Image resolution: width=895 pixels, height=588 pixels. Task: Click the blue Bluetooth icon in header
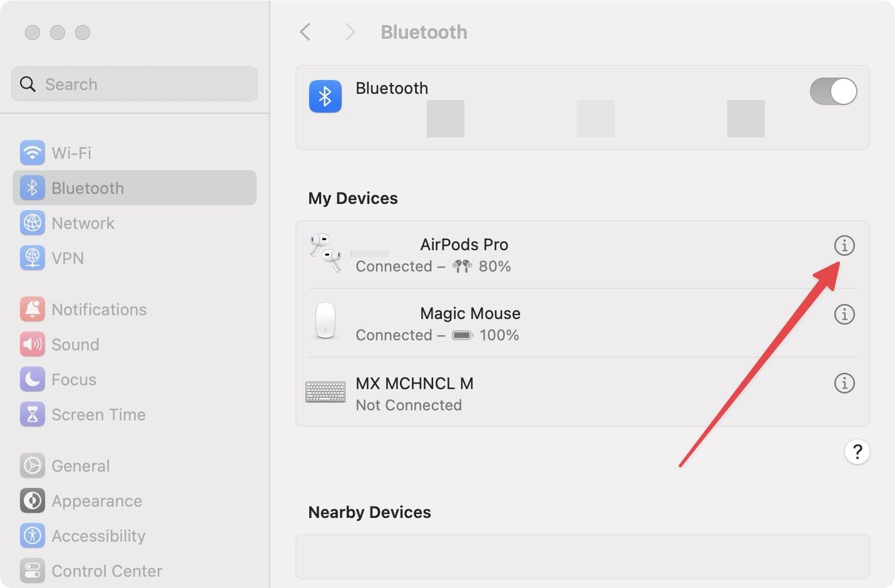(x=325, y=96)
